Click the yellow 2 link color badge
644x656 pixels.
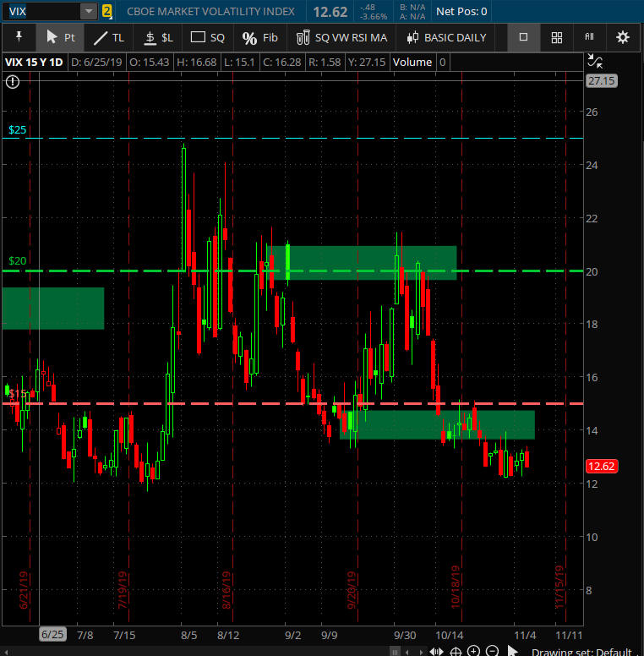[106, 12]
